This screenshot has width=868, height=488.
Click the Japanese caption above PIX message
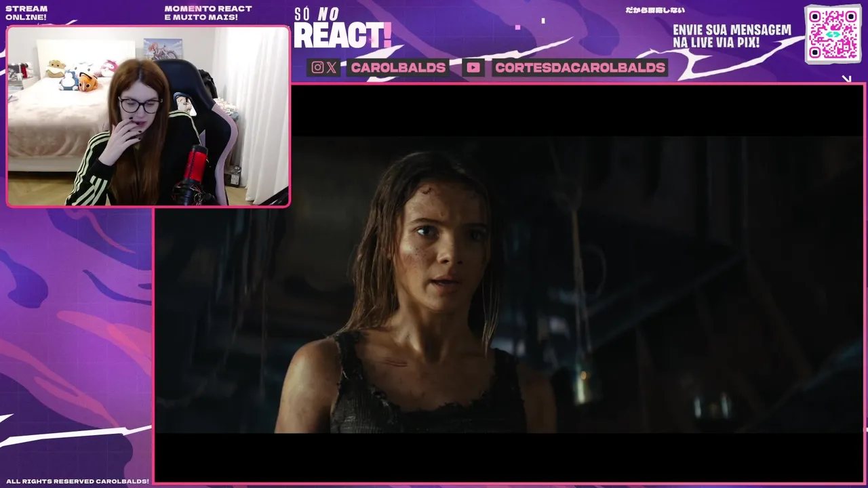pyautogui.click(x=655, y=10)
